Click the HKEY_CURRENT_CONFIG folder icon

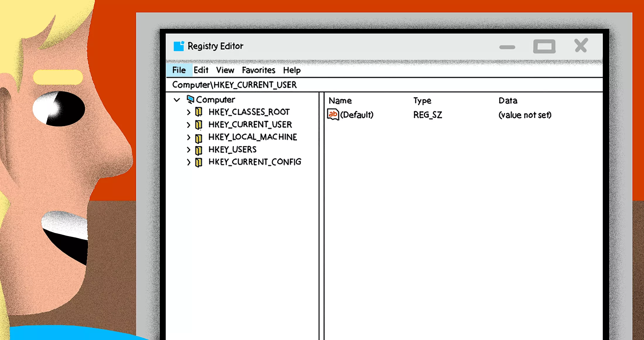[199, 162]
